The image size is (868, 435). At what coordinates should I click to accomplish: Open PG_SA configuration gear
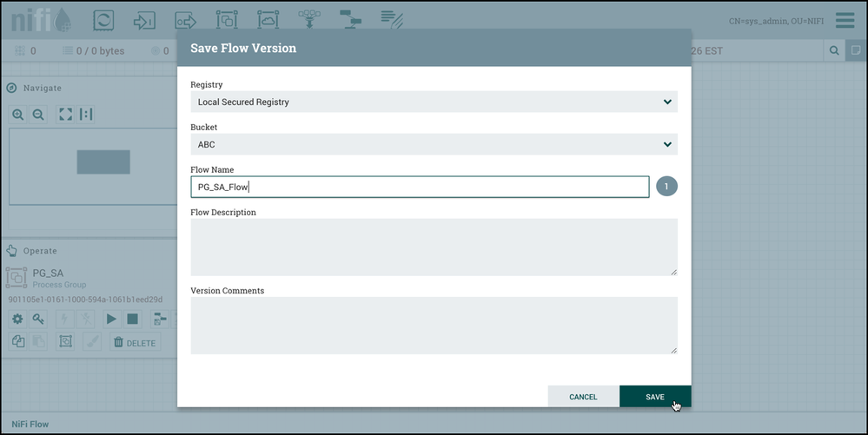17,319
